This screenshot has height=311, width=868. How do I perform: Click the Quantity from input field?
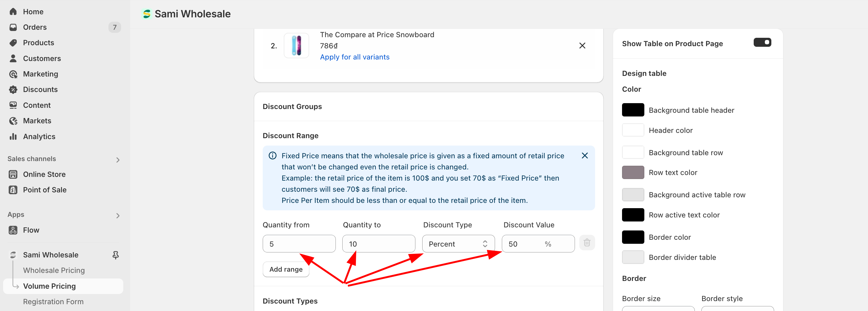(x=299, y=244)
